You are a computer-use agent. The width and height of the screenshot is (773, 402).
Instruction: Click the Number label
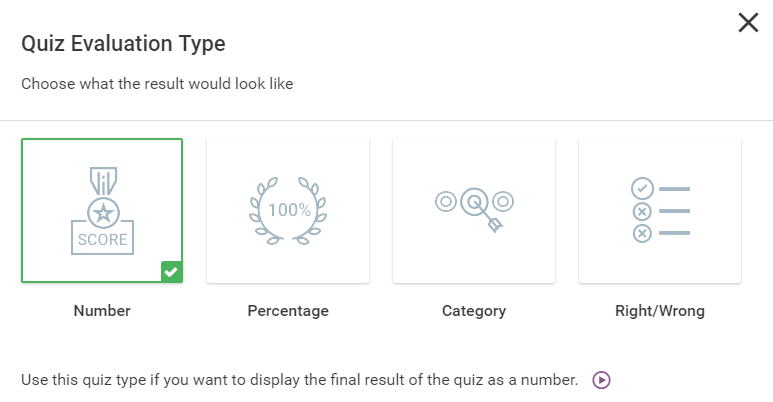[102, 311]
